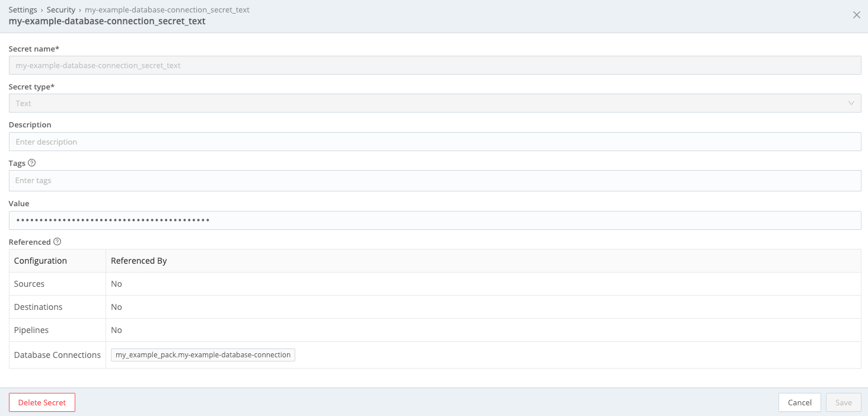
Task: Click the Delete Secret button
Action: click(42, 402)
